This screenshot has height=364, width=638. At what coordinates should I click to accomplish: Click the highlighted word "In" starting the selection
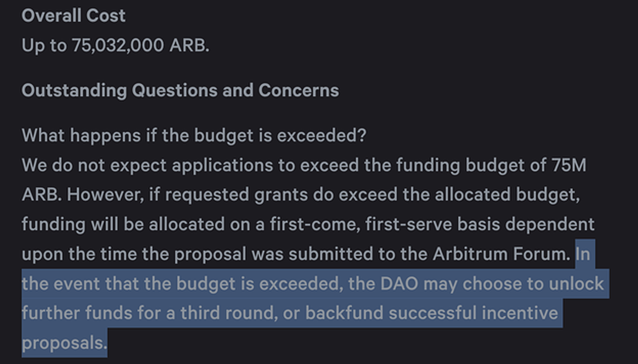[583, 254]
